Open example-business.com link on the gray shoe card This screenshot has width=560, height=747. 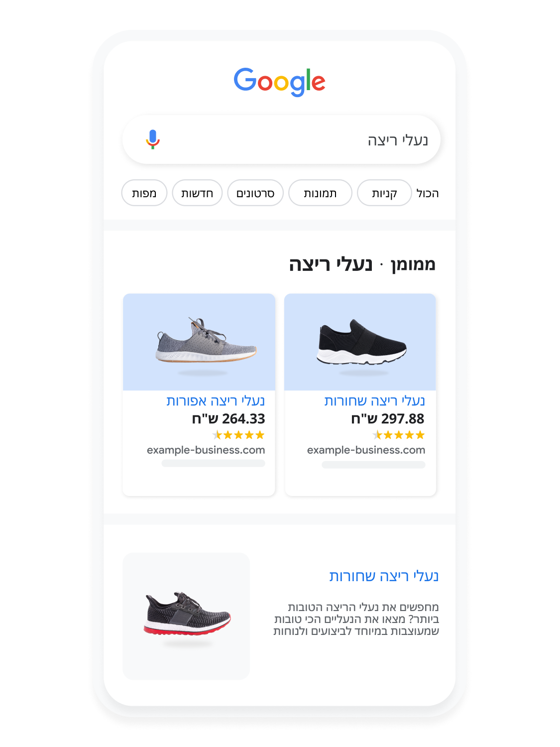206,450
